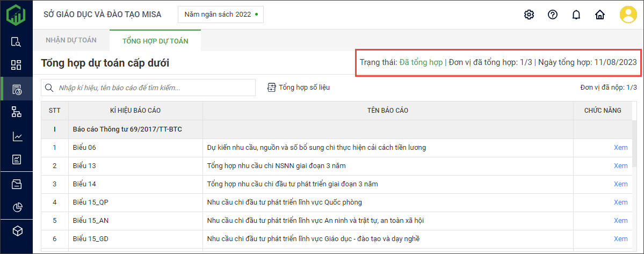Switch to the NHẬN DỰ TOÁN tab
The height and width of the screenshot is (254, 644).
71,40
